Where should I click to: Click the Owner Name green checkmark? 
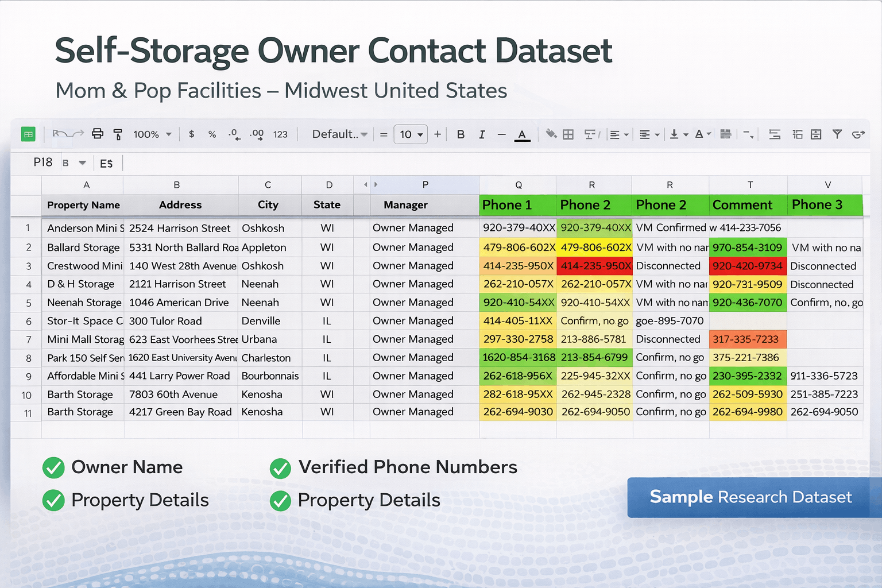click(x=53, y=467)
